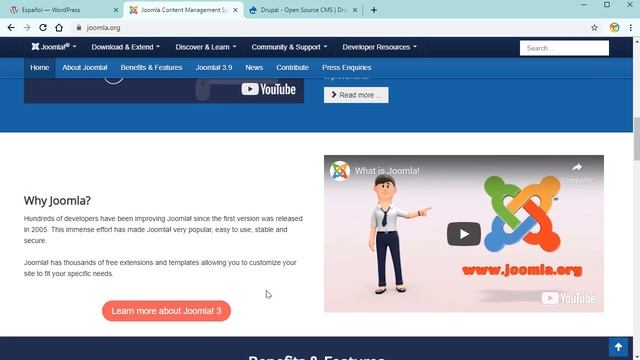
Task: Close the Español — WordPress tab
Action: (x=116, y=10)
